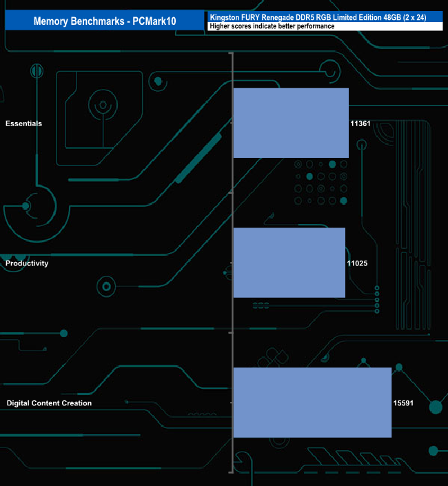Click the 15591 score value
The width and height of the screenshot is (448, 486).
[x=403, y=403]
